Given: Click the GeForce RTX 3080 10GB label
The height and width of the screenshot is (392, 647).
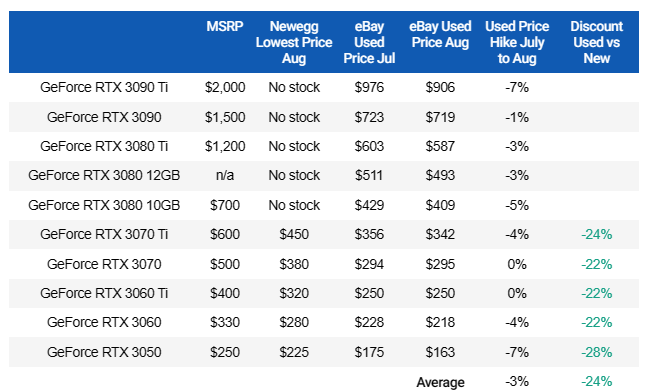Looking at the screenshot, I should (x=104, y=205).
